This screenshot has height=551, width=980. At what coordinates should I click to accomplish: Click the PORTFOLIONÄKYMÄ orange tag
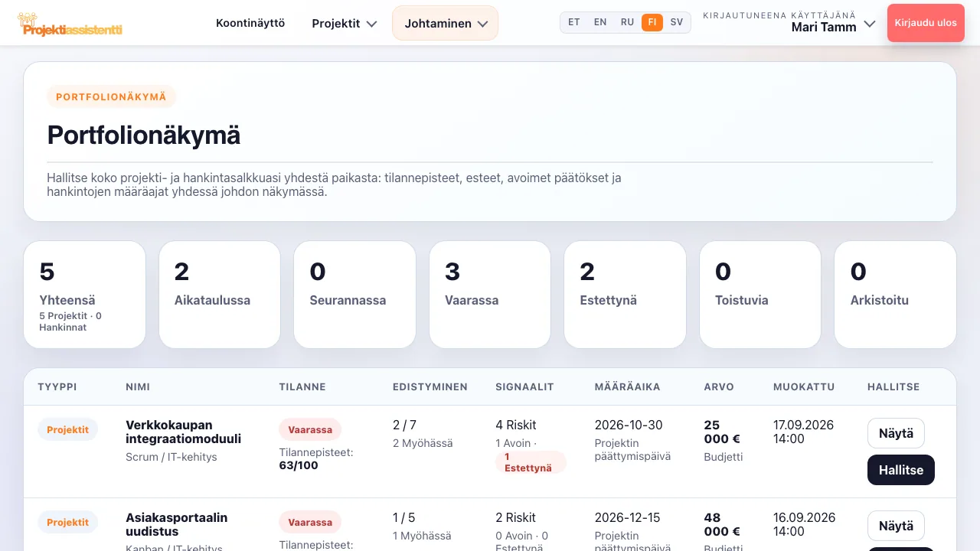point(111,96)
